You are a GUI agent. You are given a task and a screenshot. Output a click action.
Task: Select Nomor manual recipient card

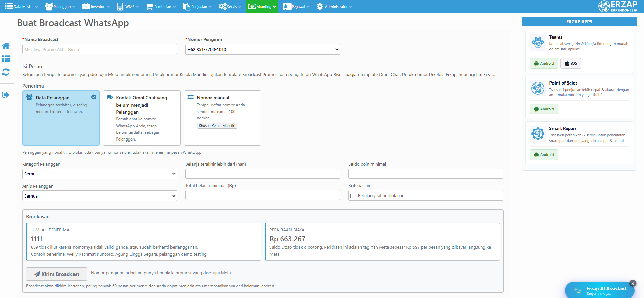(x=223, y=118)
